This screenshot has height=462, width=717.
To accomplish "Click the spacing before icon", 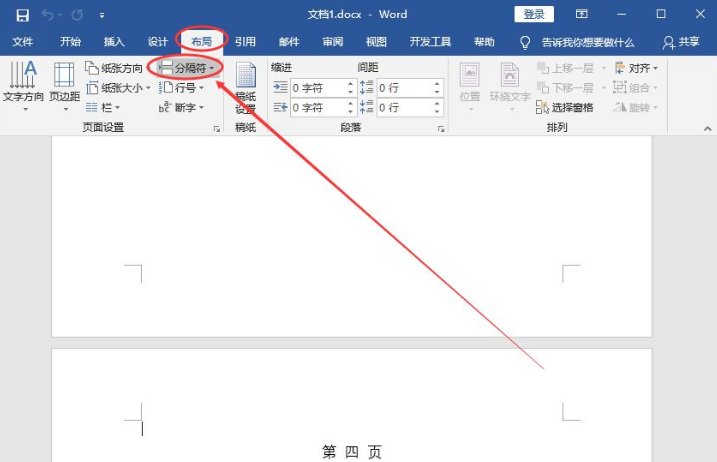I will (x=366, y=87).
